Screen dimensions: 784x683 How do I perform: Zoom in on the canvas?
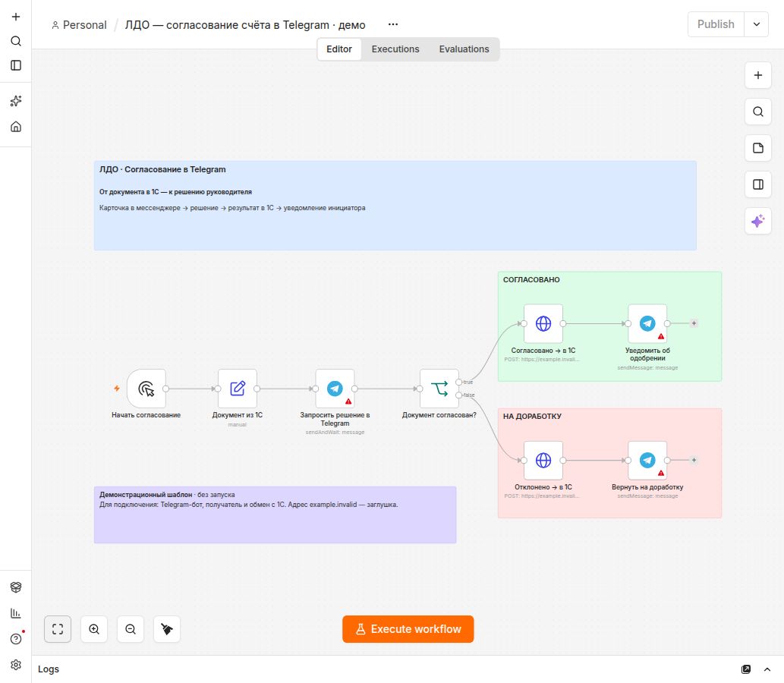point(94,629)
